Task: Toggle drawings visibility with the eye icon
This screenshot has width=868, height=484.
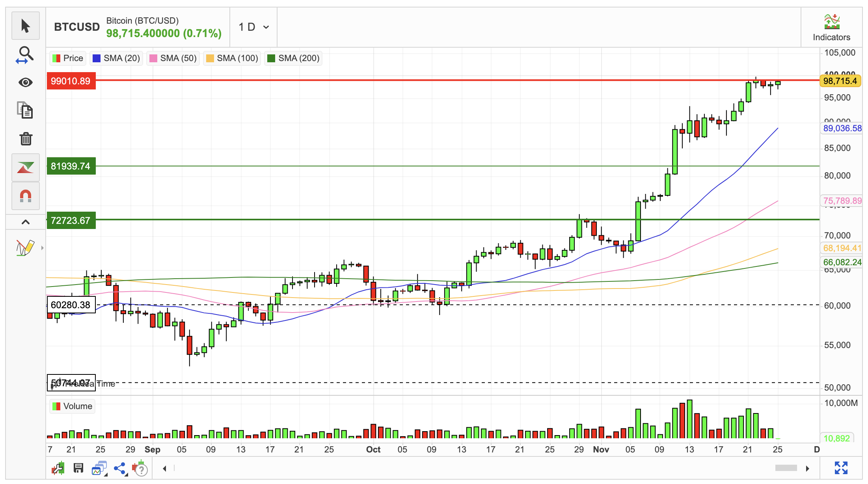Action: (x=26, y=82)
